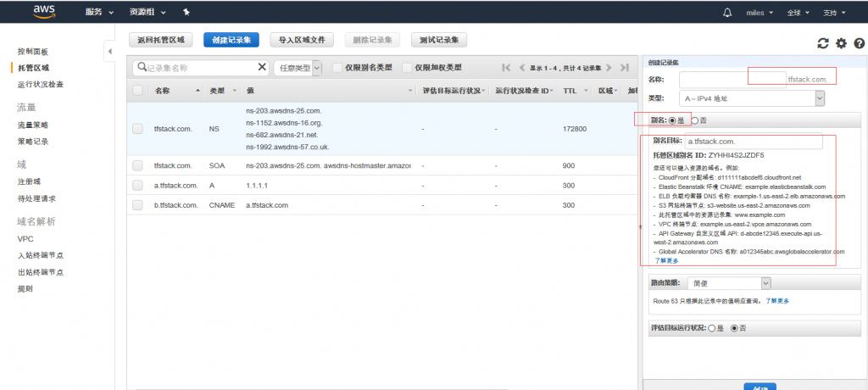Open the notifications bell
868x390 pixels.
click(x=727, y=12)
